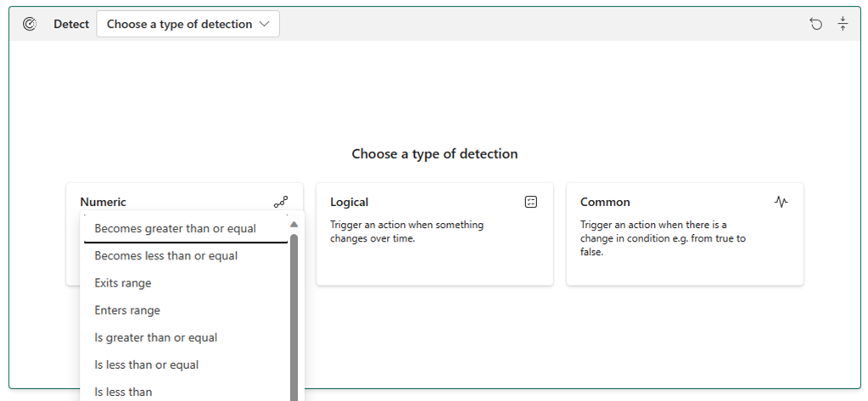Choose Exits range option
Image resolution: width=868 pixels, height=401 pixels.
pyautogui.click(x=186, y=282)
